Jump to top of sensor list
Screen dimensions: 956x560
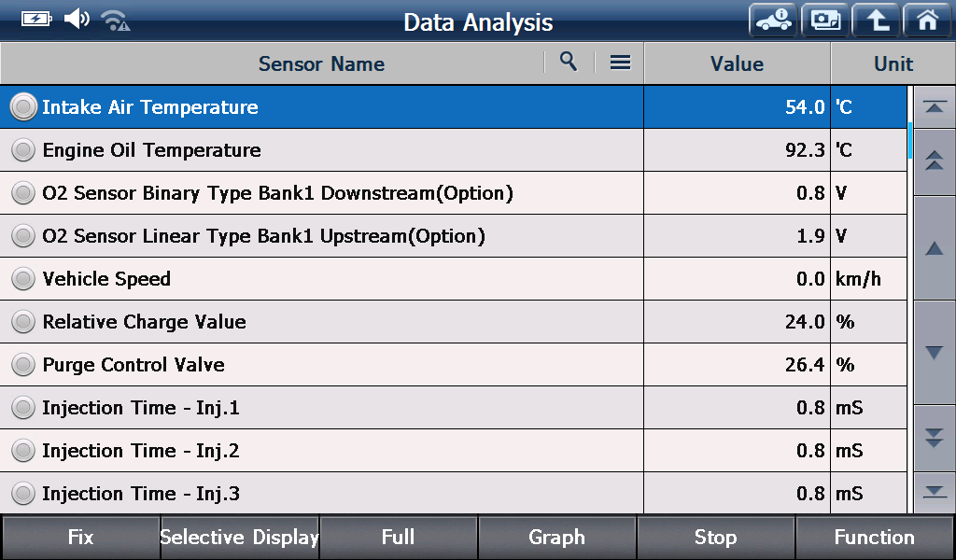(x=934, y=107)
